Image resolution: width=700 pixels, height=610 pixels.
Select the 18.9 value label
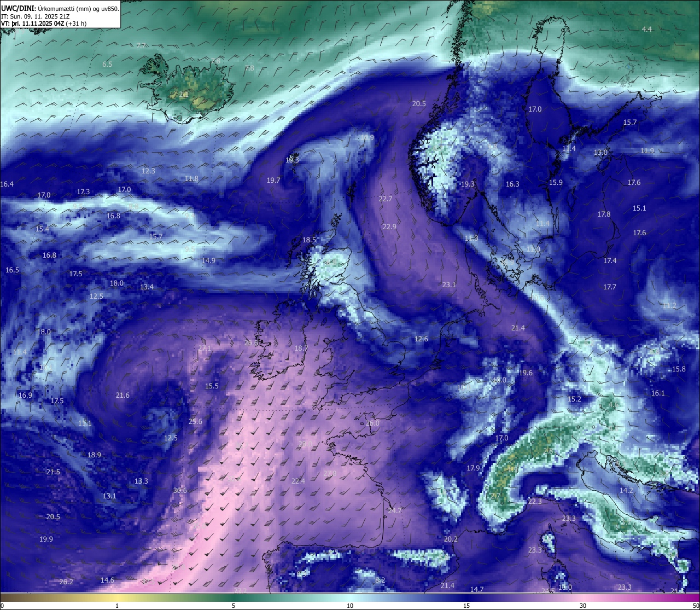click(x=94, y=455)
